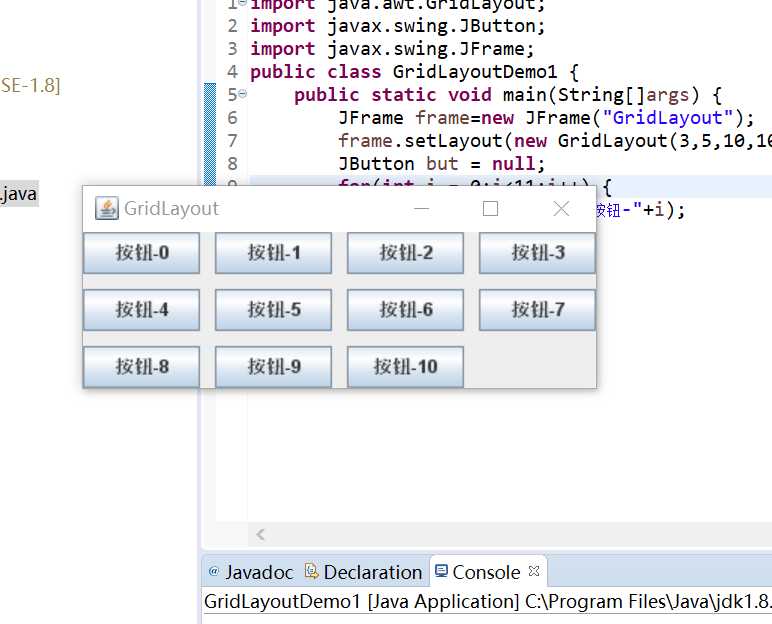Select the Console tab
Image resolution: width=772 pixels, height=624 pixels.
point(486,572)
